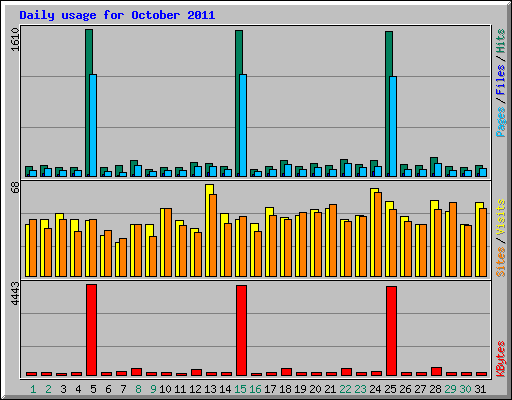This screenshot has height=400, width=512.
Task: Click the small red KBytes bar for day 18
Action: click(286, 372)
